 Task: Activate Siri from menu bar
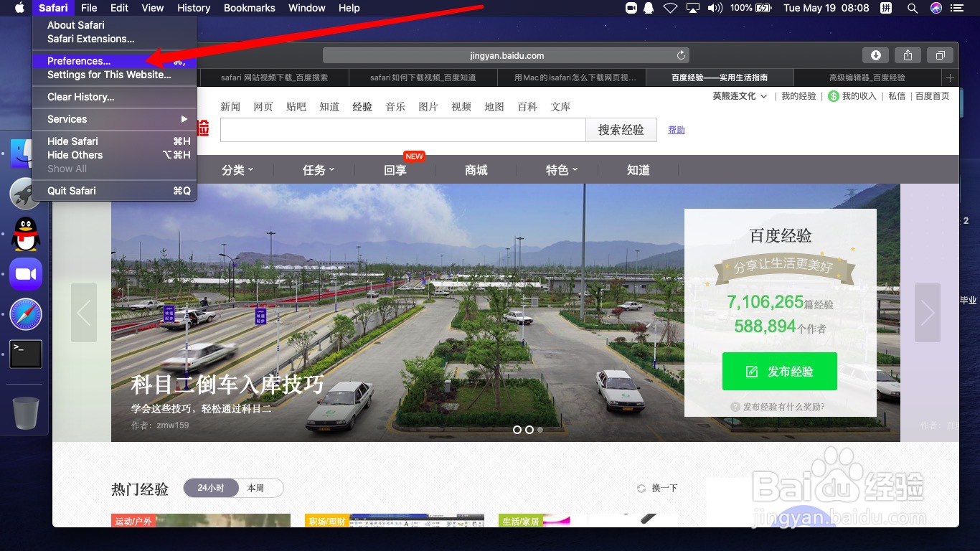pos(936,8)
